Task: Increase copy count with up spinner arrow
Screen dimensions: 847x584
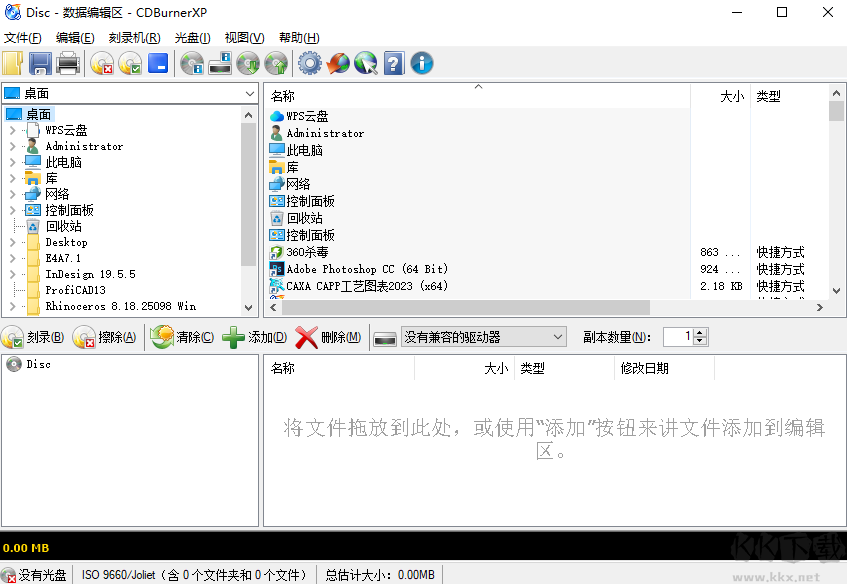Action: [x=700, y=333]
